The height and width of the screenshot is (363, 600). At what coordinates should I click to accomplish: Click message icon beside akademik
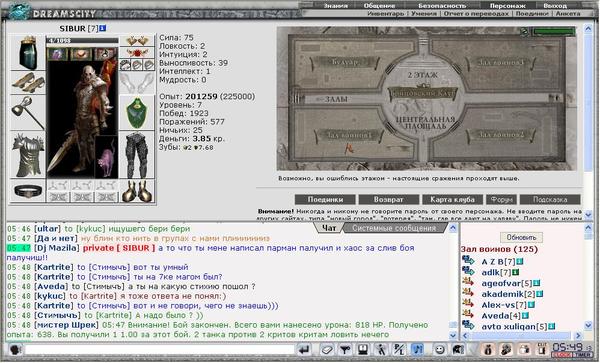(468, 293)
